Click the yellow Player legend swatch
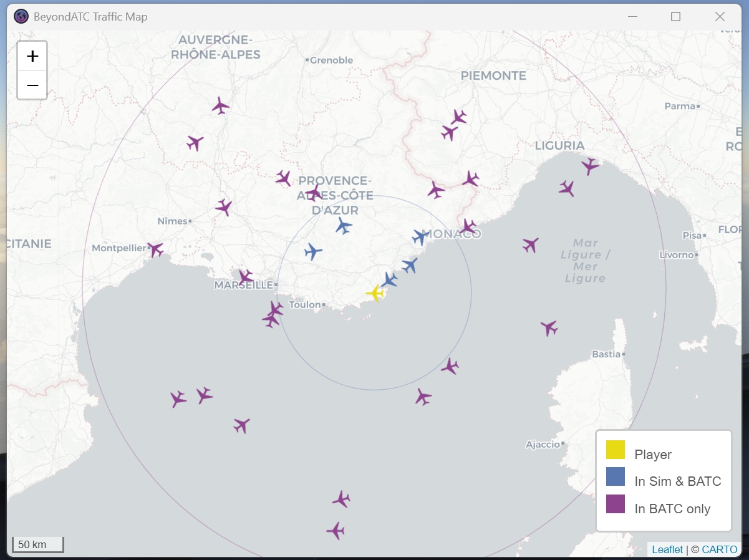749x560 pixels. click(616, 450)
